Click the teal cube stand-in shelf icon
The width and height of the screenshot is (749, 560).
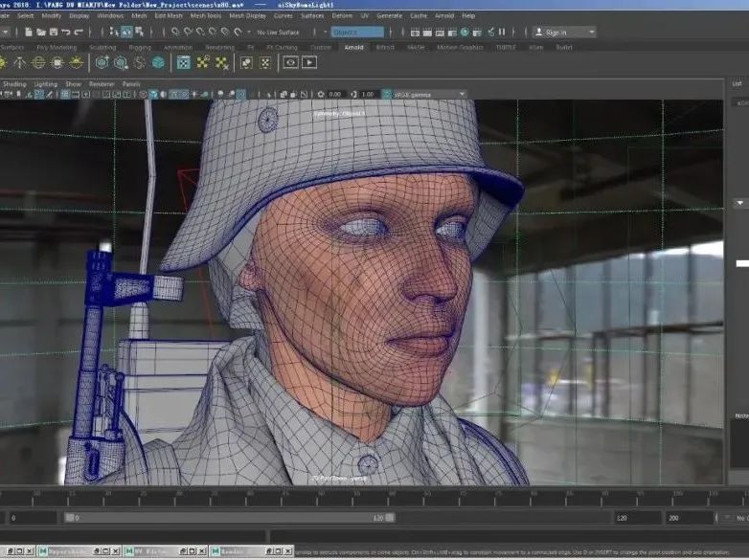157,62
